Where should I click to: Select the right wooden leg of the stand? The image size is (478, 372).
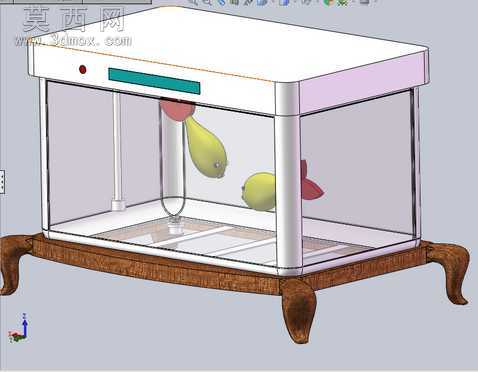[x=450, y=271]
